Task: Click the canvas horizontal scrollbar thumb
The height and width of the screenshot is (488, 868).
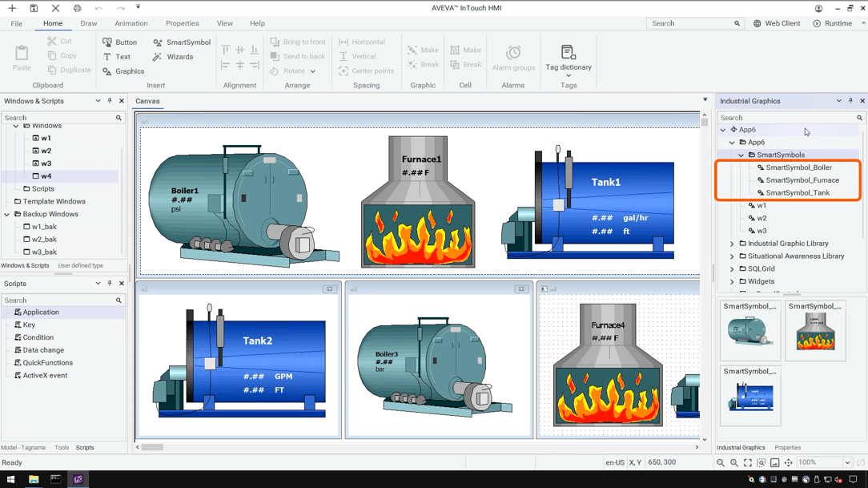Action: (x=152, y=447)
